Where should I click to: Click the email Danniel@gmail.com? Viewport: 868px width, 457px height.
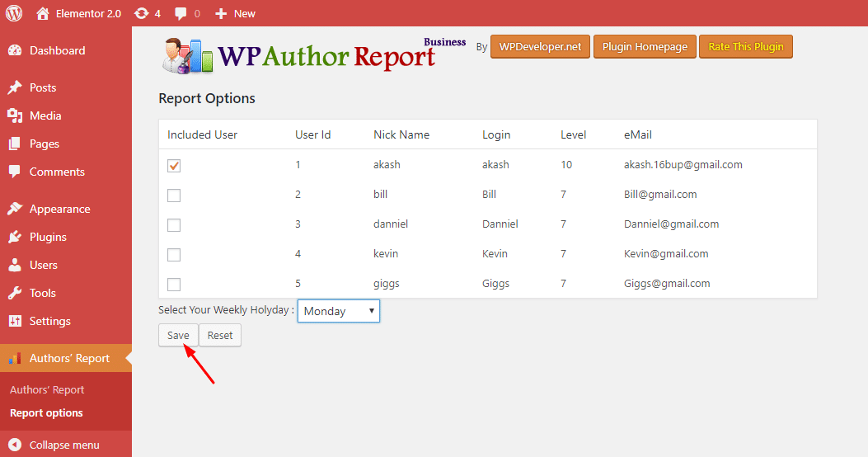[x=672, y=224]
